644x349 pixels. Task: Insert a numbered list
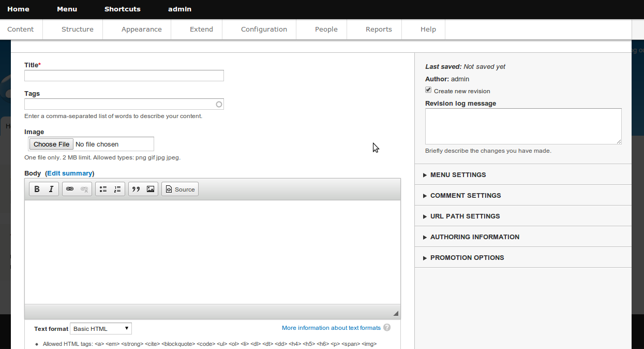coord(117,190)
